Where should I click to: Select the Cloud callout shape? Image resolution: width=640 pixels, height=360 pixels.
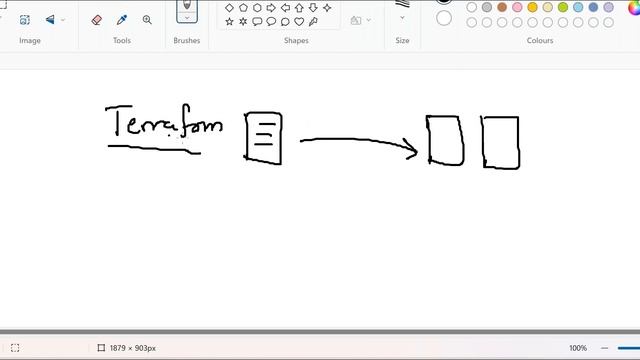[x=285, y=22]
